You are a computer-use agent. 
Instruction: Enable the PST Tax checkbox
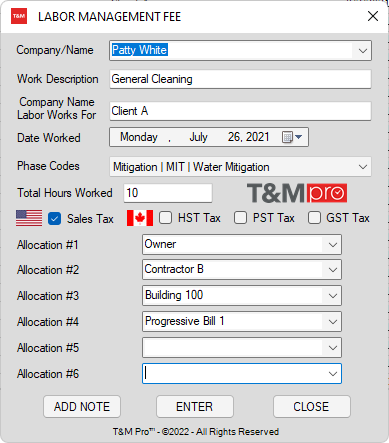pos(240,218)
